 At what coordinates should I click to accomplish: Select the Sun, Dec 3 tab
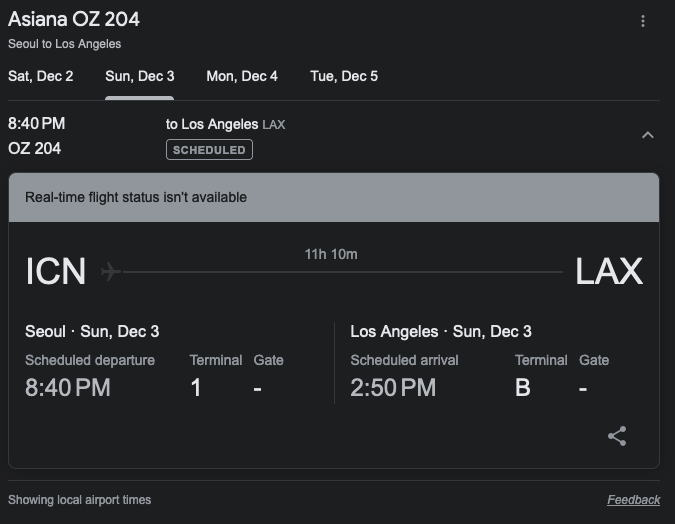pos(139,76)
